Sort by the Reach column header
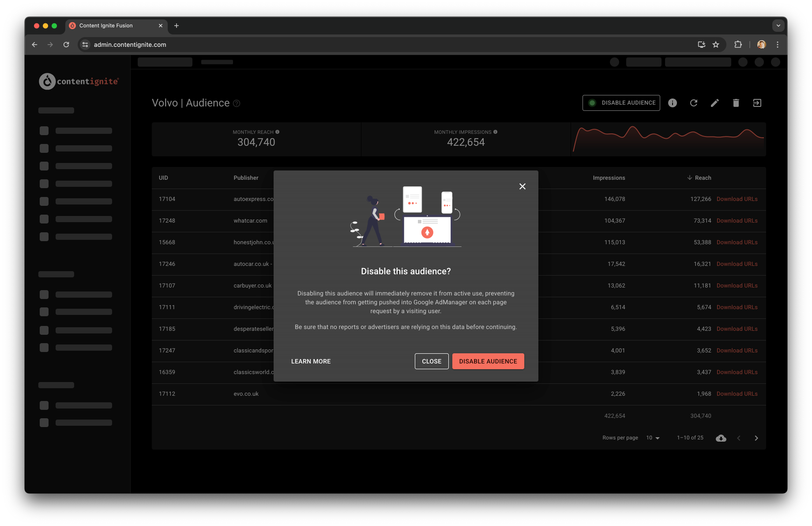 [x=699, y=178]
